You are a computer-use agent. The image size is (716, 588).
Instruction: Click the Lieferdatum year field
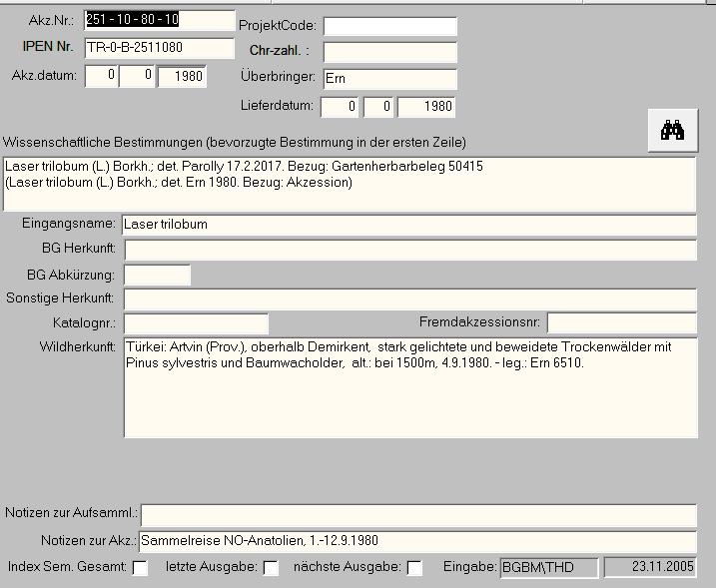(x=426, y=107)
